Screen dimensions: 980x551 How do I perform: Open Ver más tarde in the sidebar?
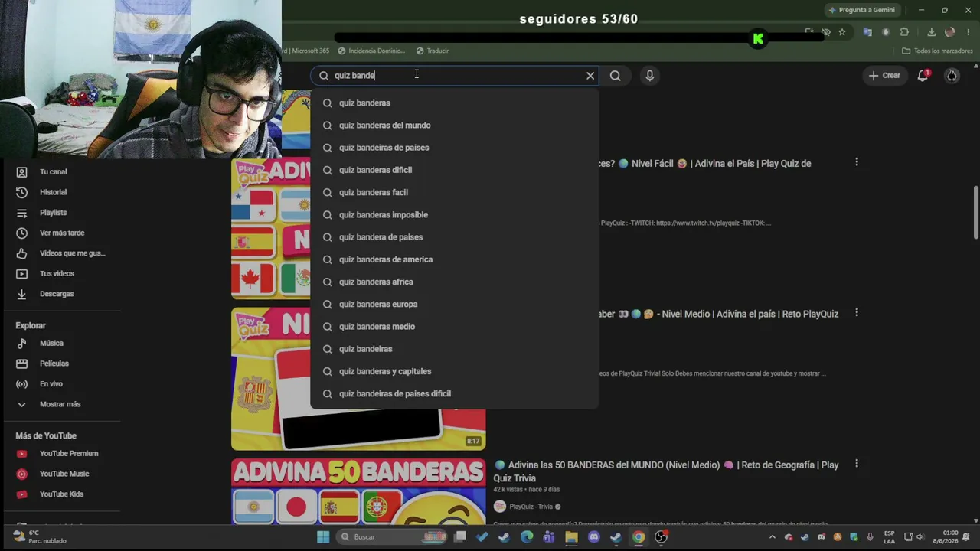62,233
